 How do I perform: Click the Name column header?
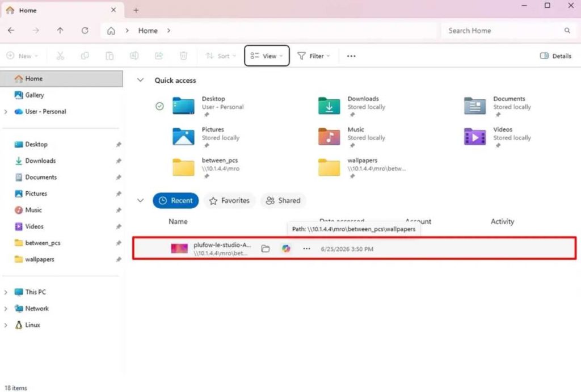pyautogui.click(x=178, y=222)
